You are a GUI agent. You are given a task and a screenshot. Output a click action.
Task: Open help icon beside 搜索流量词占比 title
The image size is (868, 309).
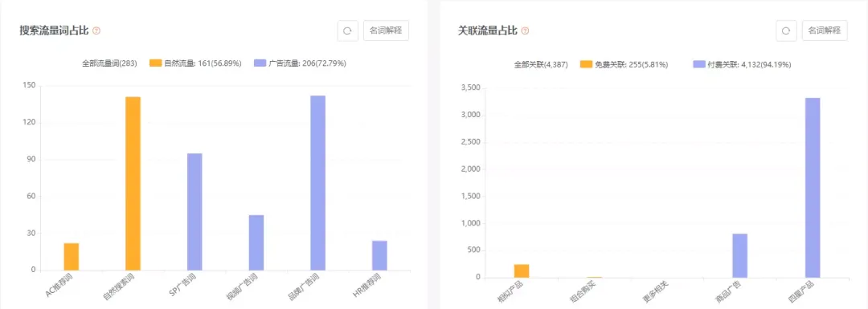point(96,31)
